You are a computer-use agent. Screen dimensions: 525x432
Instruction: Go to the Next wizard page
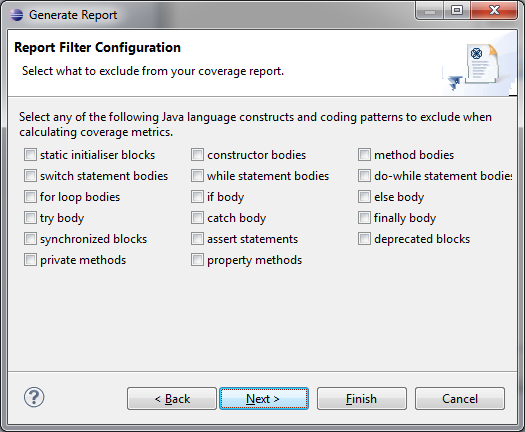[264, 399]
